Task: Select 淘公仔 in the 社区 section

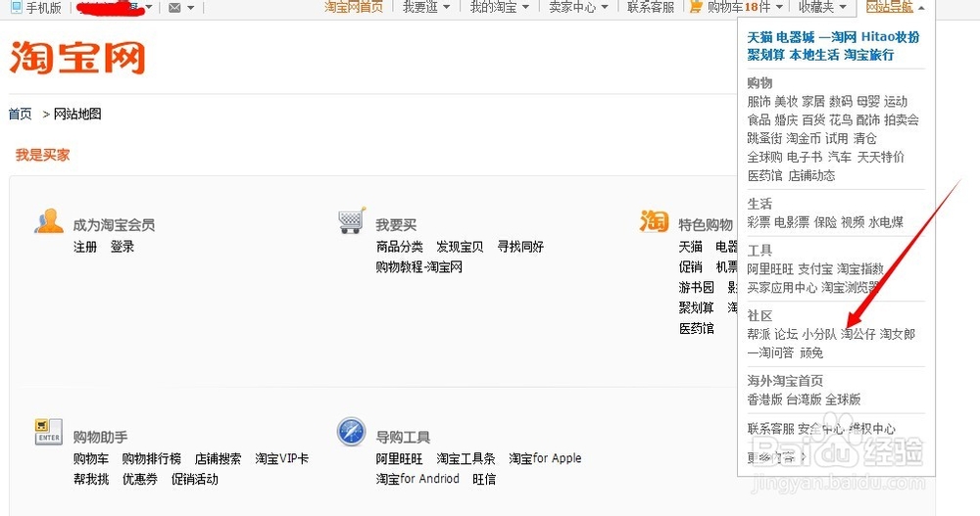Action: [x=858, y=334]
